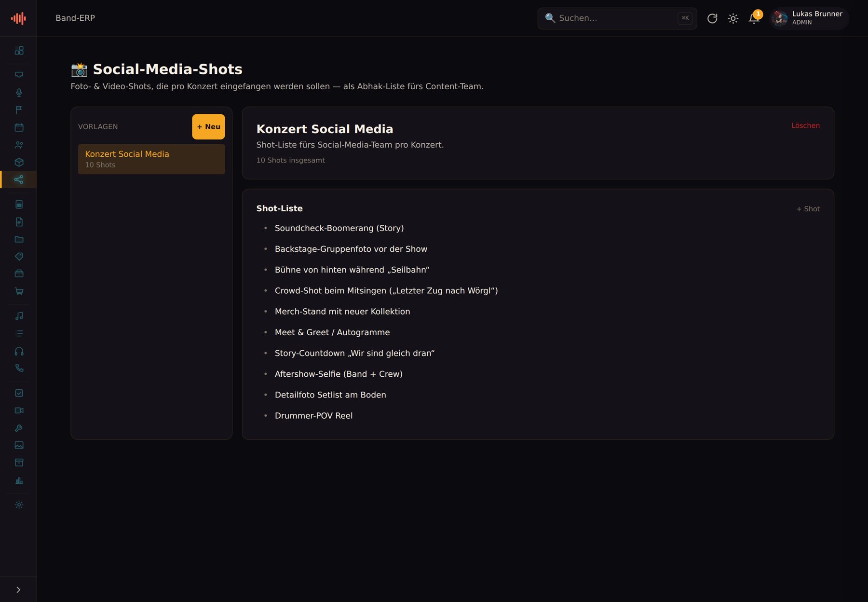The width and height of the screenshot is (868, 602).
Task: Click the Band-ERP waveform logo
Action: tap(18, 18)
